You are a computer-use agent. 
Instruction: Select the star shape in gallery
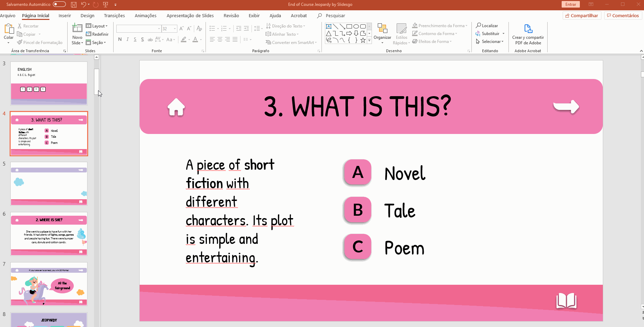[x=363, y=40]
